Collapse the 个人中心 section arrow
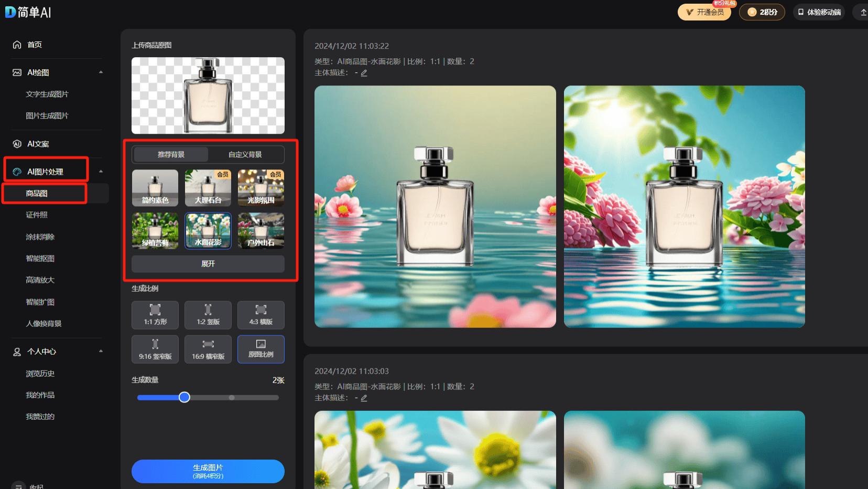 point(101,352)
